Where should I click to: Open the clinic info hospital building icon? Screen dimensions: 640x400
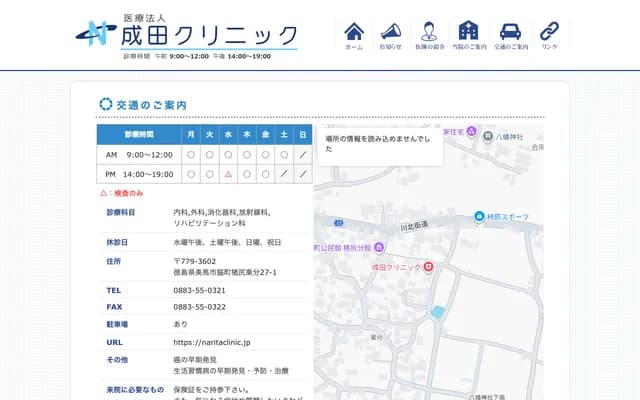click(x=468, y=31)
